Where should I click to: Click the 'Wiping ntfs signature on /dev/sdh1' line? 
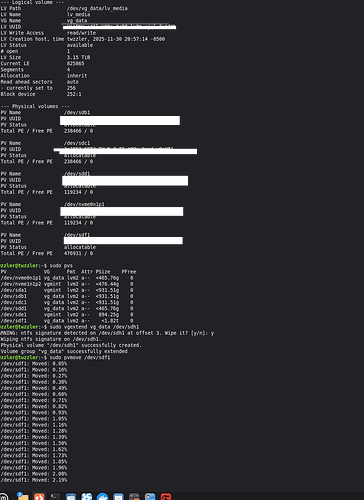click(51, 339)
